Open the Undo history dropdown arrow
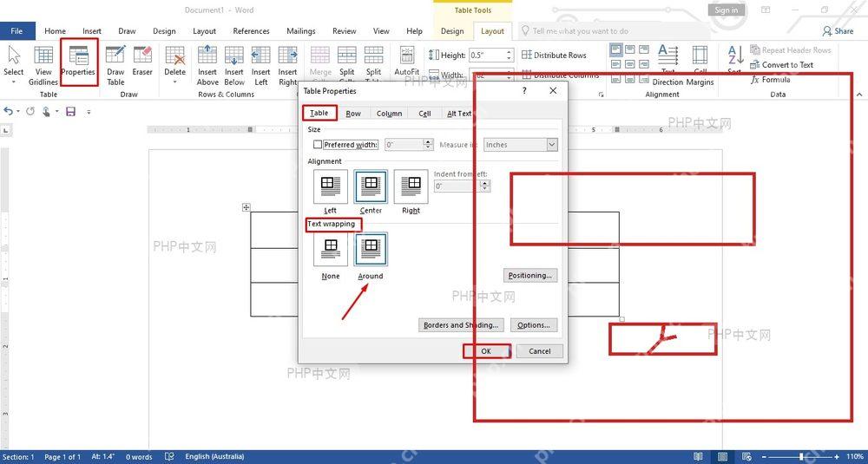Screen dimensions: 868x464 (18, 112)
